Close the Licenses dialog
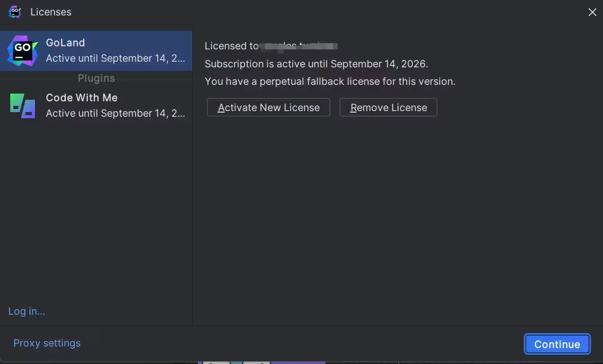 click(592, 12)
